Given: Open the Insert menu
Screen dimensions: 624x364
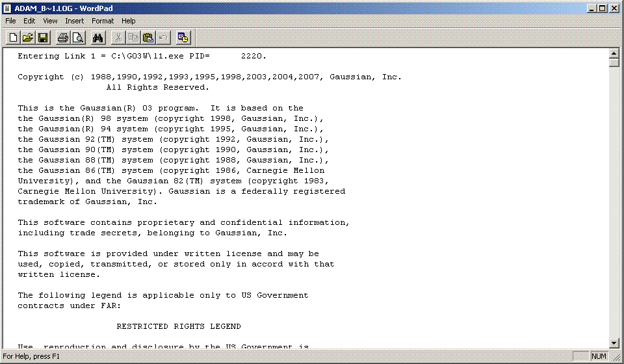Looking at the screenshot, I should (74, 21).
